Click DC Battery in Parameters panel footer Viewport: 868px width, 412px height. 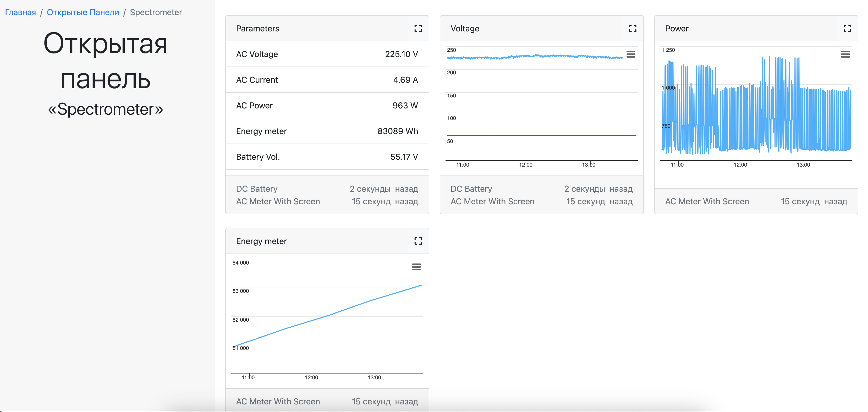point(256,189)
